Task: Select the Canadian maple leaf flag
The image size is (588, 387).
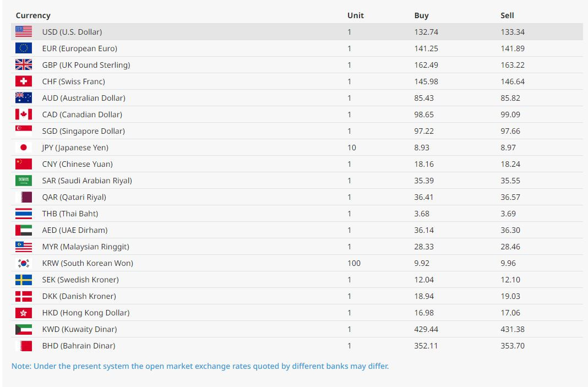Action: (x=24, y=115)
